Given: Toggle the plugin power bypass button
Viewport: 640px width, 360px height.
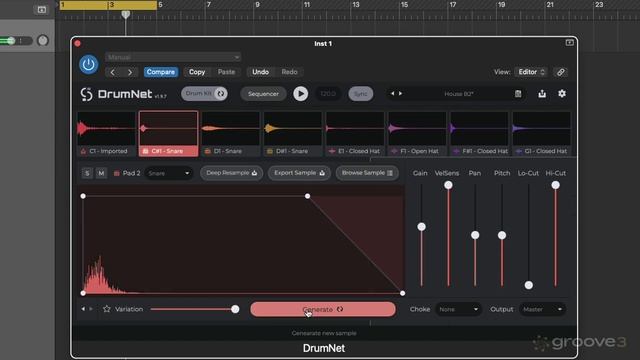Looking at the screenshot, I should point(89,64).
